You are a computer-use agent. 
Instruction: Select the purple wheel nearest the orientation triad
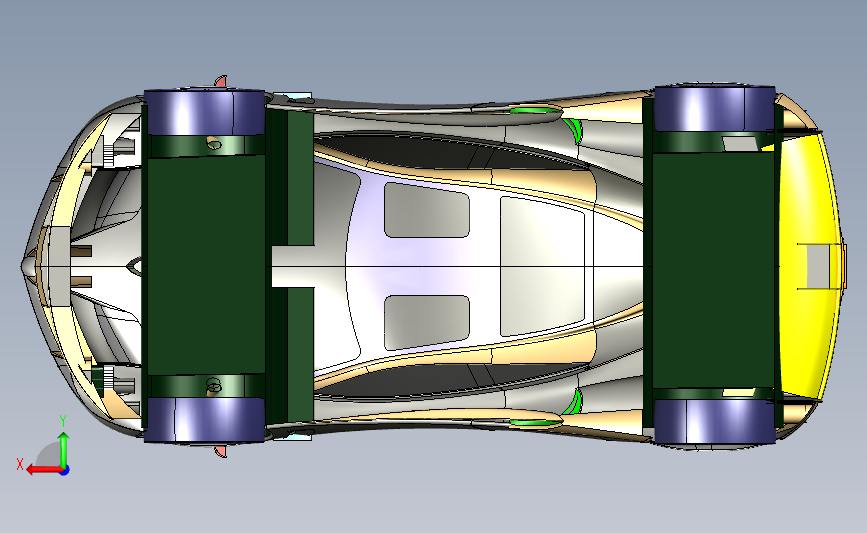pyautogui.click(x=204, y=419)
